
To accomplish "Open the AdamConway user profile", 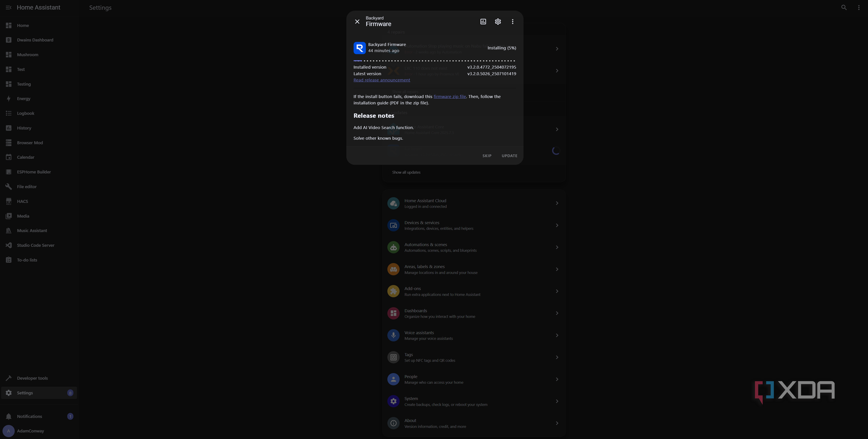I will (38, 431).
